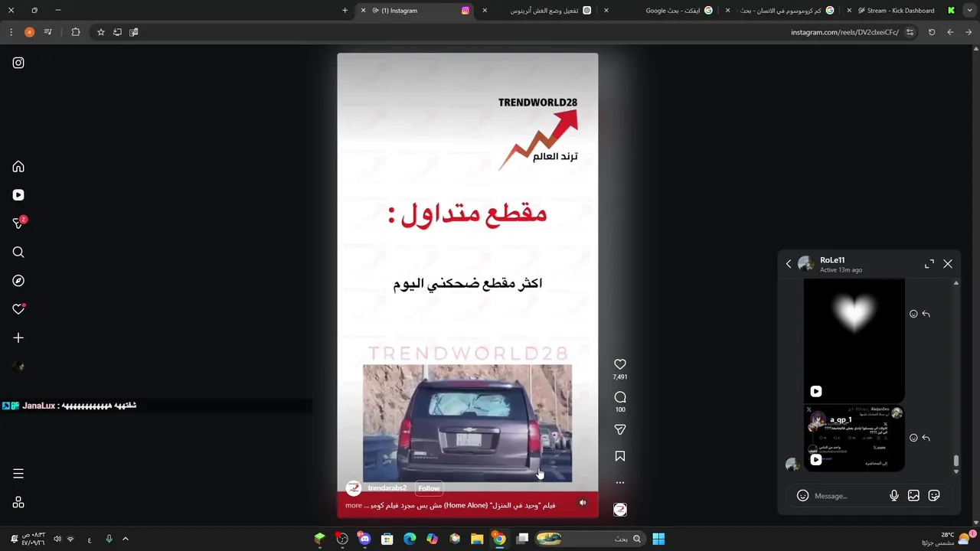The width and height of the screenshot is (980, 551).
Task: Open reel comments bubble icon
Action: 620,397
